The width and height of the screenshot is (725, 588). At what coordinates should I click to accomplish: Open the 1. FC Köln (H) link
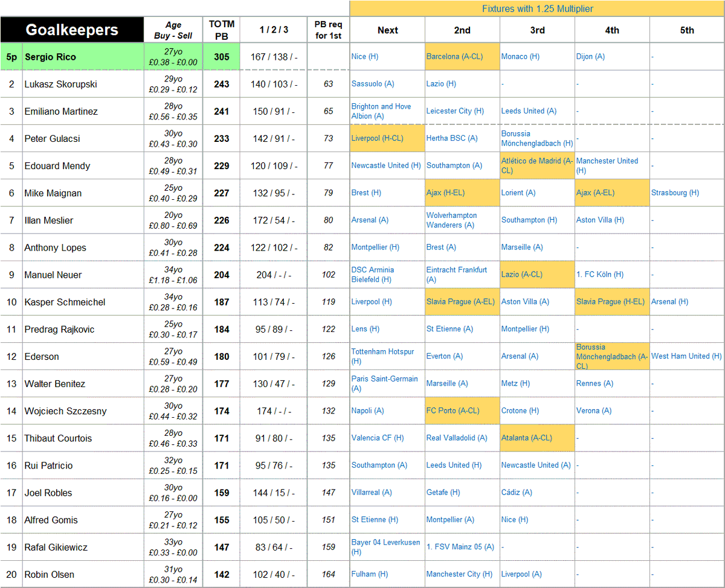600,275
